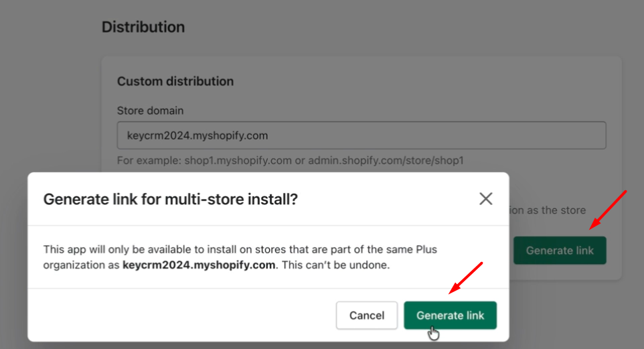The width and height of the screenshot is (644, 349).
Task: Focus the Store domain input field
Action: click(361, 135)
